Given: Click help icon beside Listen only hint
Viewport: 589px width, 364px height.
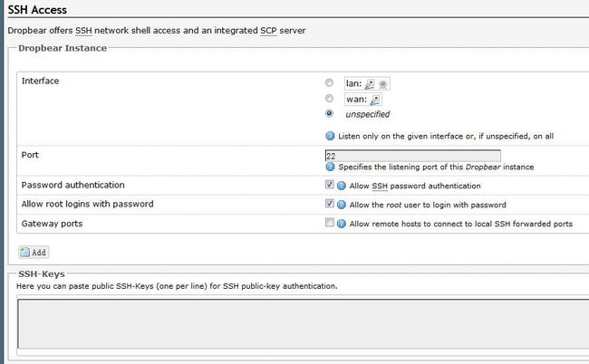Looking at the screenshot, I should pos(330,136).
